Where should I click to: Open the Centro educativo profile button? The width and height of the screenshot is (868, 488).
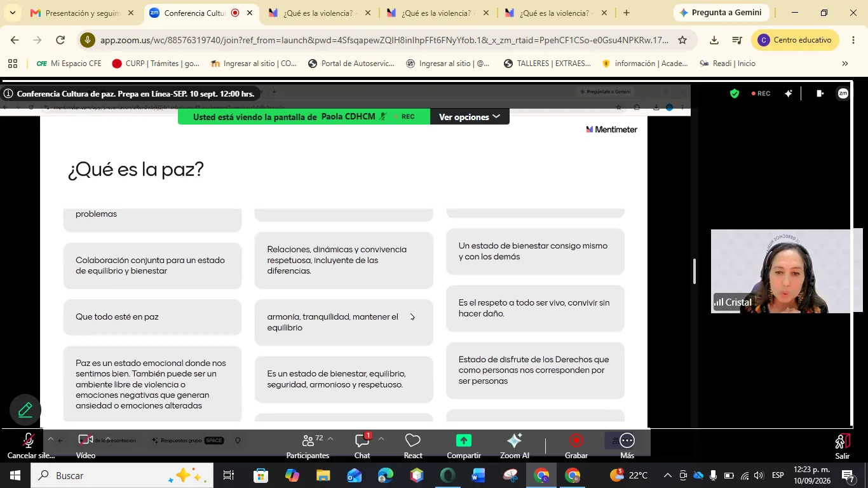795,40
